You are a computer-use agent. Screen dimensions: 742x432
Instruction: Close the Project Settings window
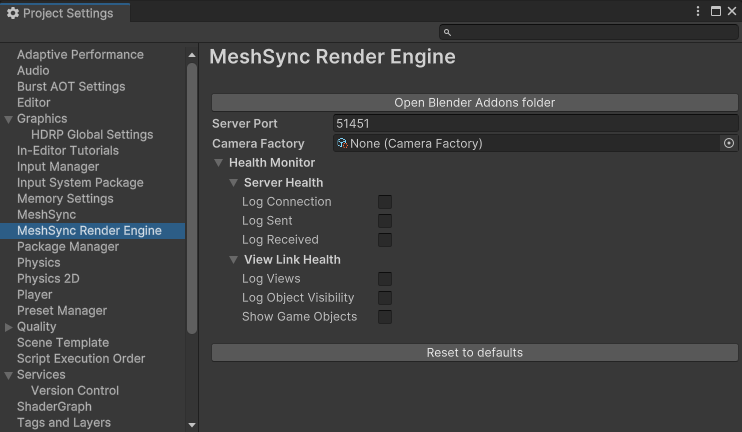(732, 11)
